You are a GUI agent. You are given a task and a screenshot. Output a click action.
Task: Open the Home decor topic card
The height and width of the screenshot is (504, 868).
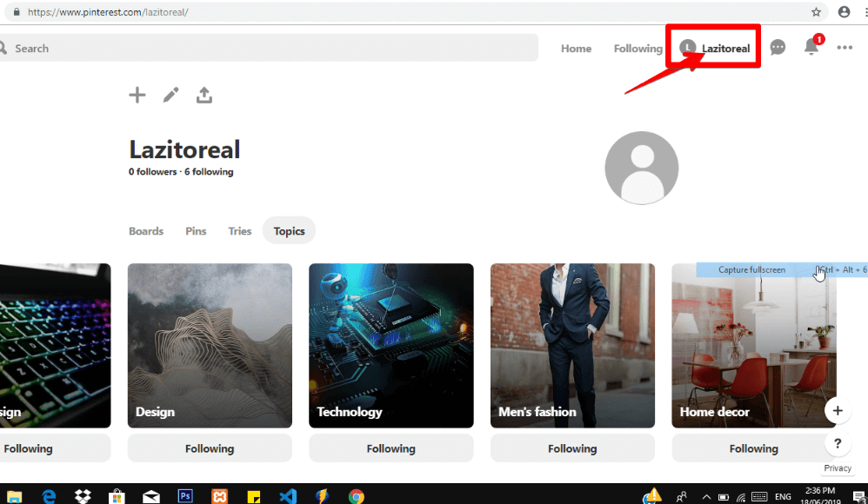(754, 346)
